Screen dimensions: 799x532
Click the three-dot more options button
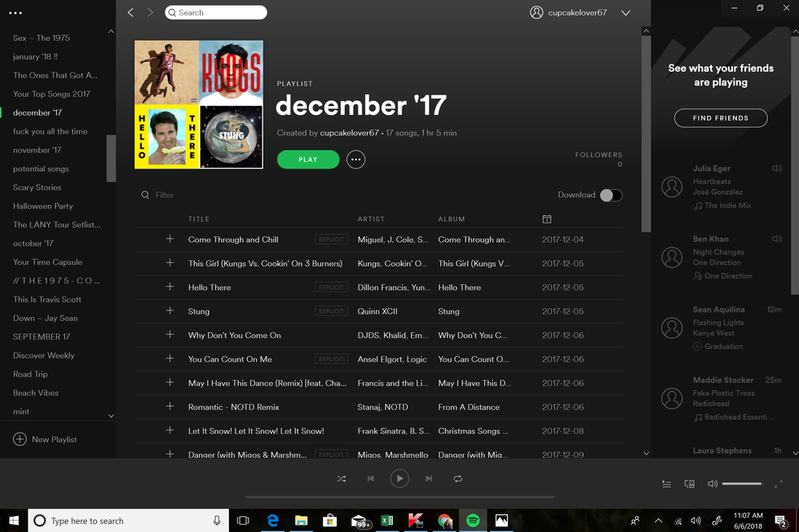pyautogui.click(x=355, y=160)
